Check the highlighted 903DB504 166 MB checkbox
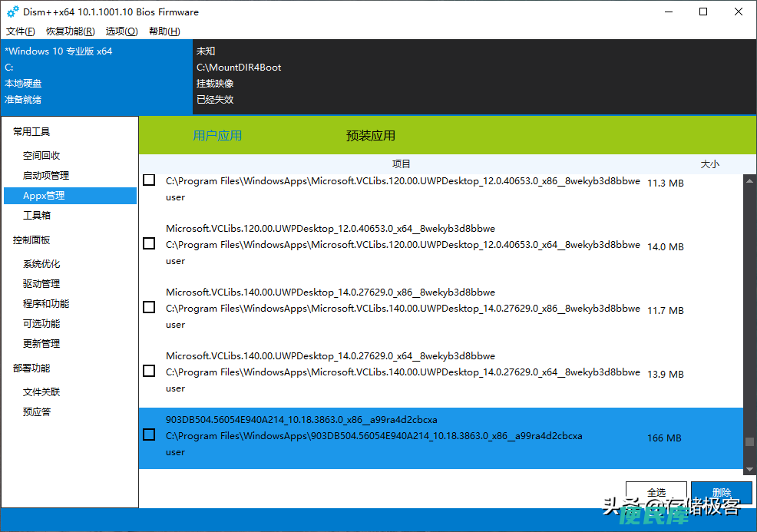 (149, 435)
